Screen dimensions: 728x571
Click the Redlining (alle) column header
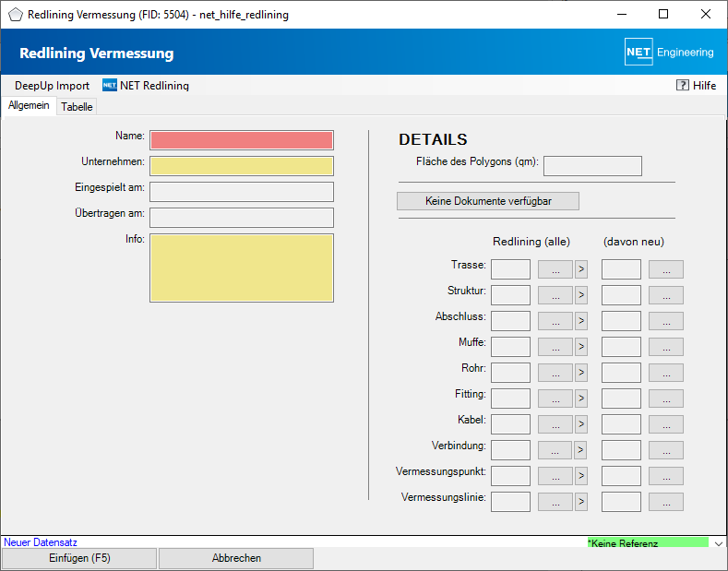(531, 242)
